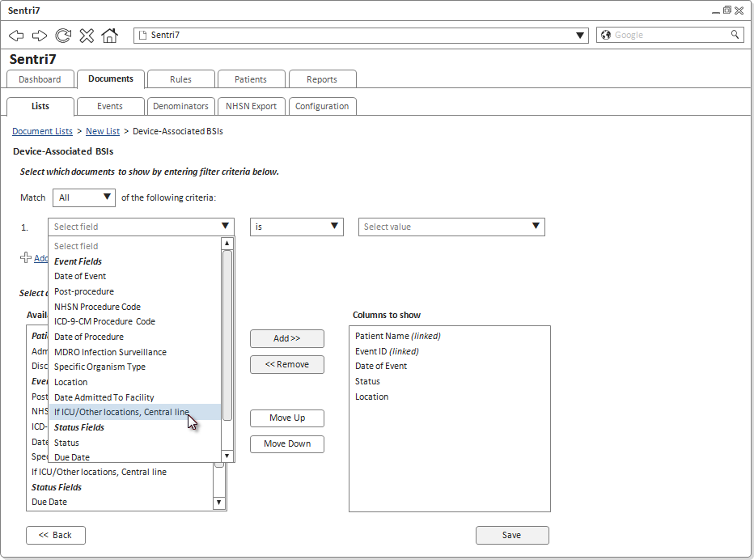Screen dimensions: 754x560
Task: Open the Rules tab
Action: (x=180, y=79)
